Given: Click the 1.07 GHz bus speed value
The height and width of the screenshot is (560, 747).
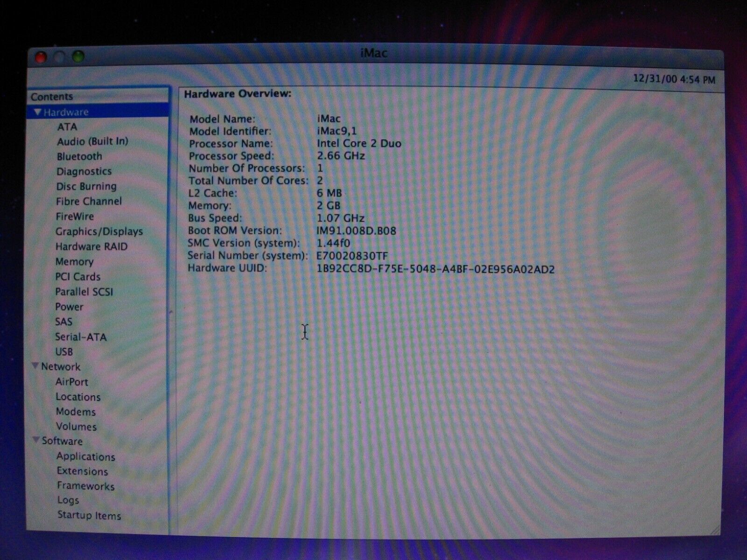Looking at the screenshot, I should tap(340, 218).
